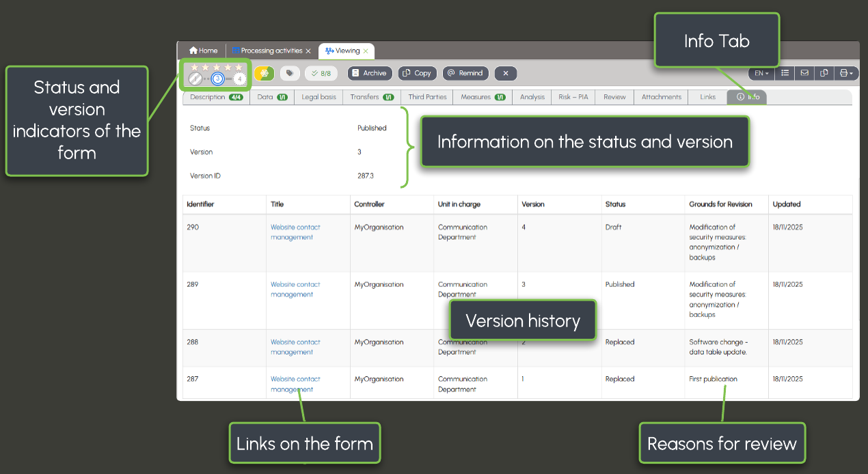Click the fifth star in the rating
Screen dimensions: 868x474
(239, 67)
